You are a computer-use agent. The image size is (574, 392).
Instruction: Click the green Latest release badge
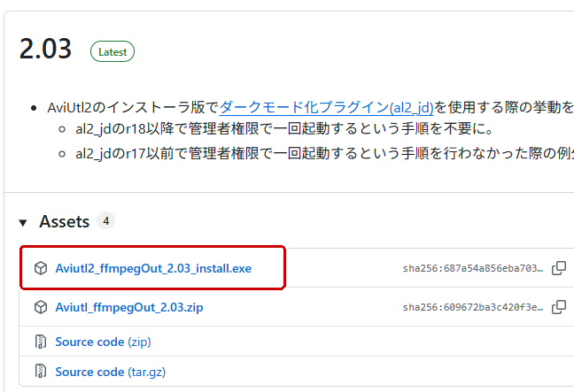click(x=112, y=51)
